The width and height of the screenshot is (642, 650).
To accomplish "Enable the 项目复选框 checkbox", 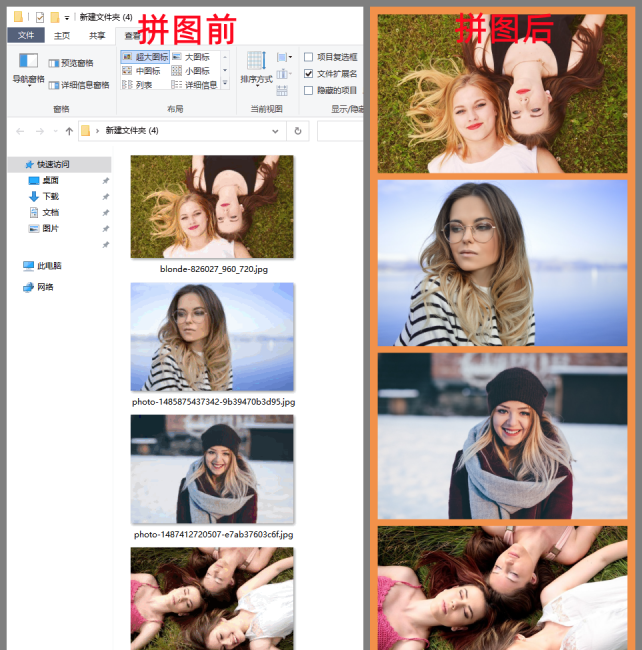I will tap(308, 57).
